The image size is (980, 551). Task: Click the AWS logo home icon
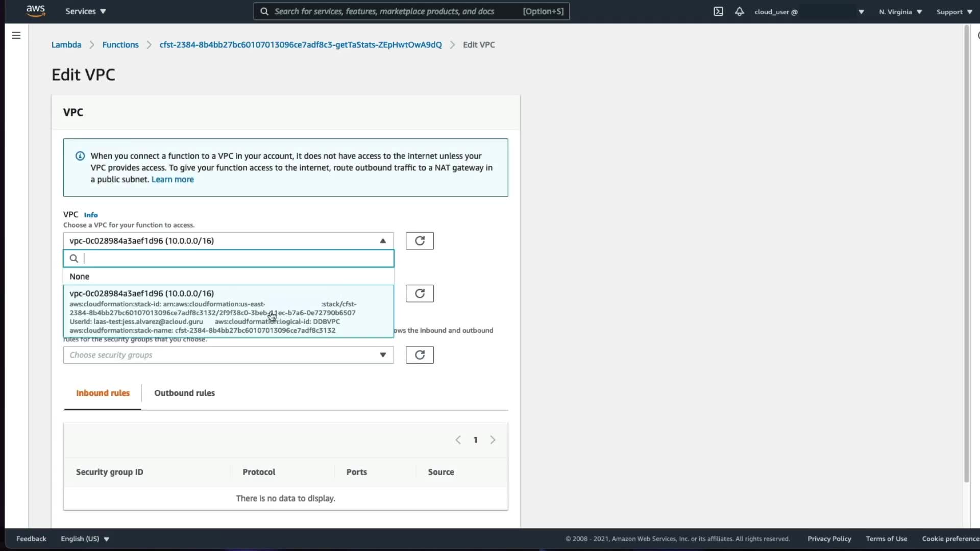(x=36, y=11)
